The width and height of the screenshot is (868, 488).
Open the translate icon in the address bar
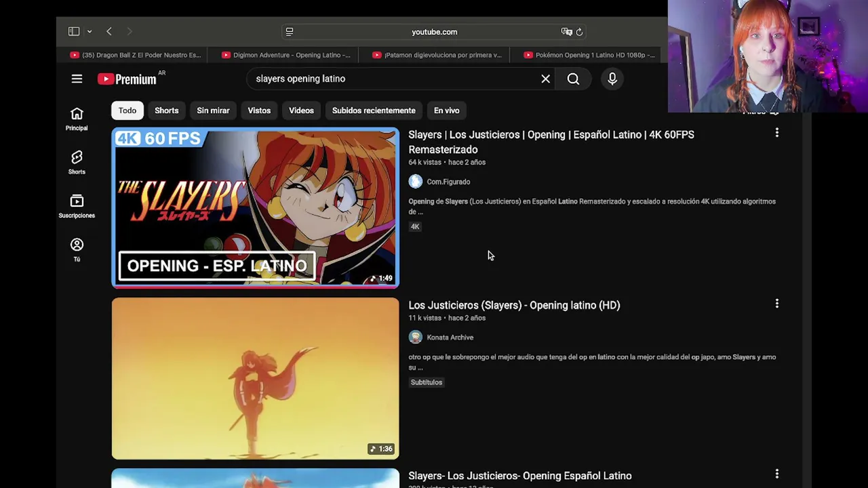click(x=566, y=31)
